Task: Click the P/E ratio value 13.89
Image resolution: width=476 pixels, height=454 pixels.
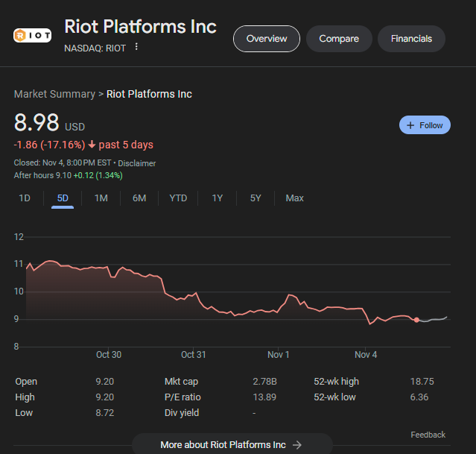Action: pyautogui.click(x=264, y=397)
